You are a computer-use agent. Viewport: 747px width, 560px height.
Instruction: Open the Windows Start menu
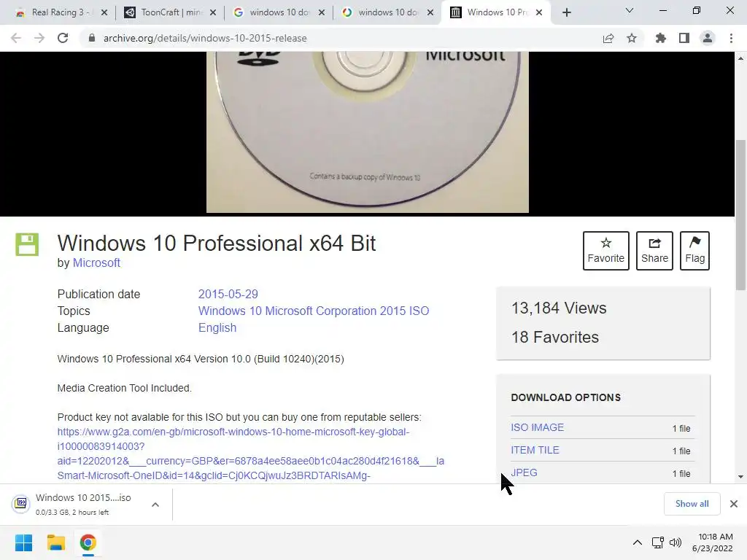coord(24,542)
